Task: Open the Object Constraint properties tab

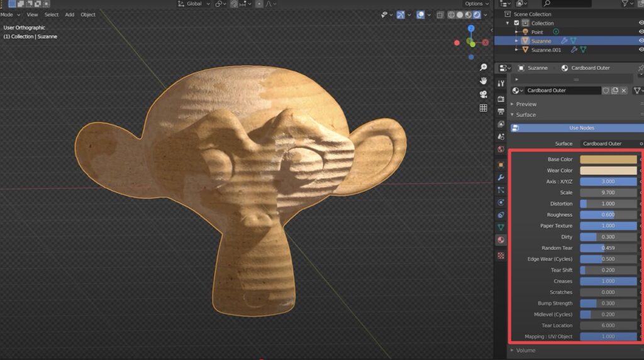Action: point(501,215)
